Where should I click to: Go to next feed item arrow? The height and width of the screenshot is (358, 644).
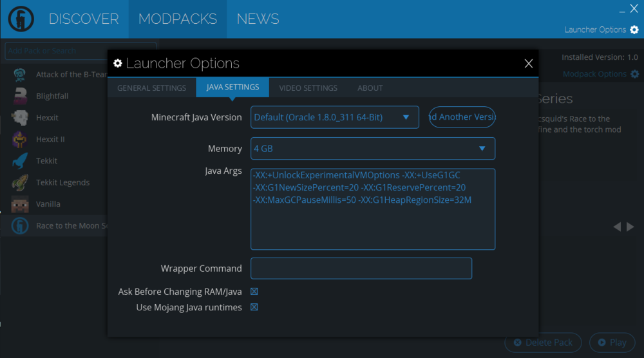pos(630,227)
